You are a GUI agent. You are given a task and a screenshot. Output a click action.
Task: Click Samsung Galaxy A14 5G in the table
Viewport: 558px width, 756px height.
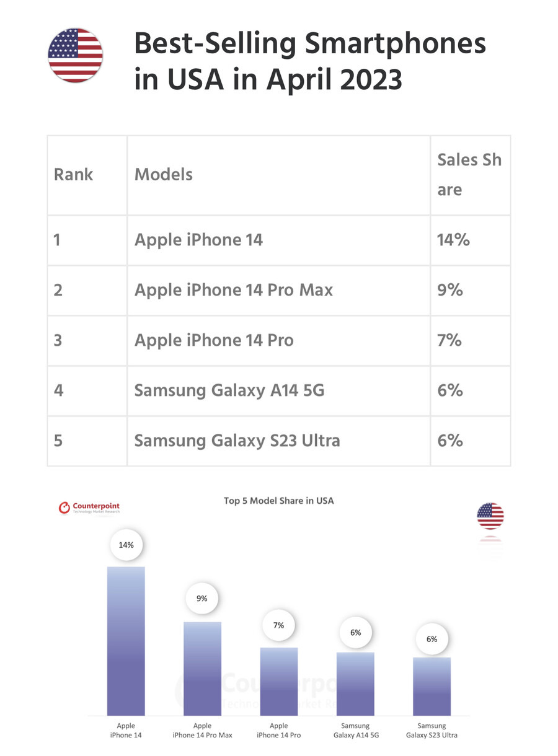(x=229, y=390)
